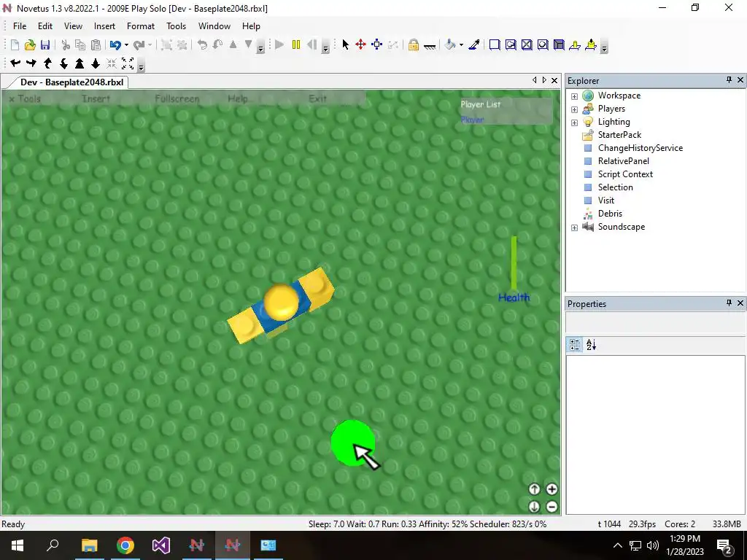Click the camera pan right arrow

(31, 63)
